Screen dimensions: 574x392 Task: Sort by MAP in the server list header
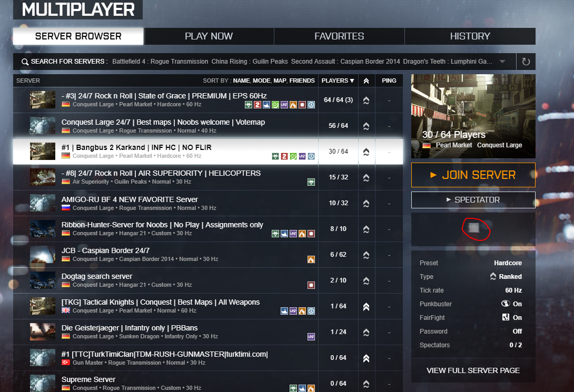(x=280, y=81)
